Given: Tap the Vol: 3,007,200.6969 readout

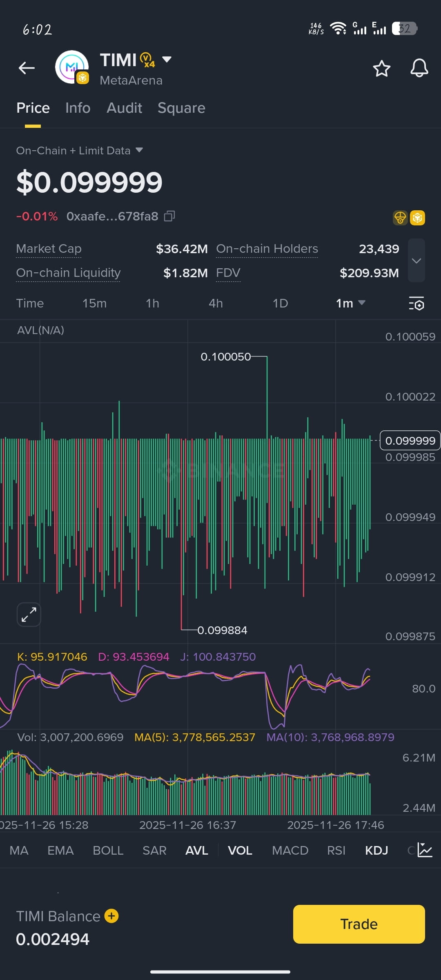Looking at the screenshot, I should pyautogui.click(x=70, y=737).
